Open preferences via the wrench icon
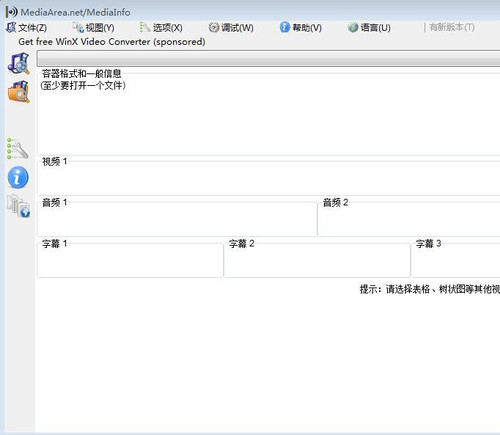500x435 pixels. point(18,149)
